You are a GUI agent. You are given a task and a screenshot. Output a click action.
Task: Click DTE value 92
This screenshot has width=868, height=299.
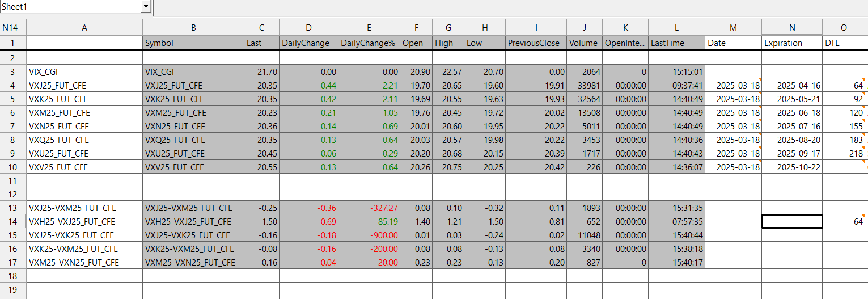[845, 99]
